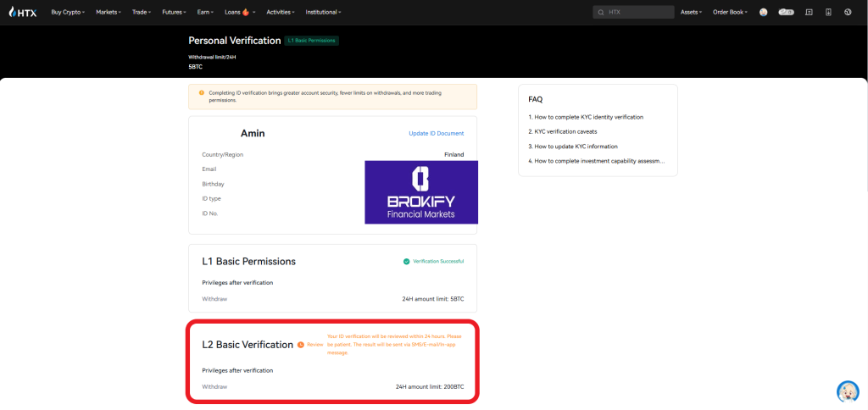This screenshot has width=868, height=410.
Task: Toggle the pill switch in the top bar
Action: tap(786, 12)
